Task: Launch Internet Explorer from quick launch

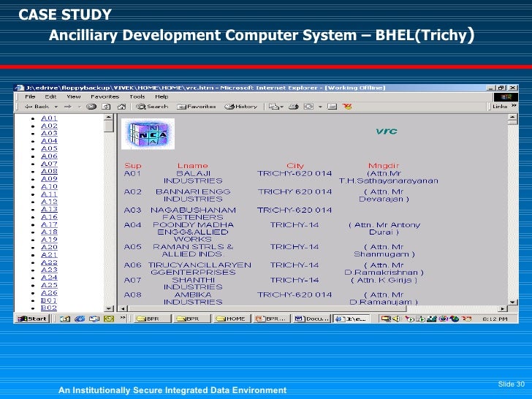Action: [80, 319]
